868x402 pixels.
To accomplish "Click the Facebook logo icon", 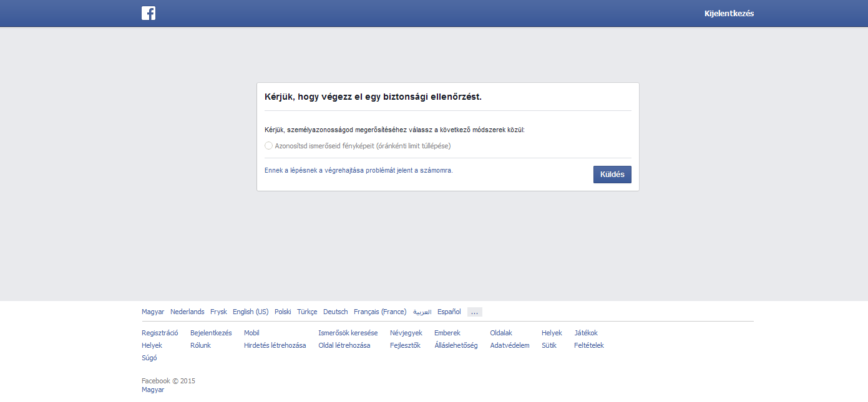I will pyautogui.click(x=149, y=13).
